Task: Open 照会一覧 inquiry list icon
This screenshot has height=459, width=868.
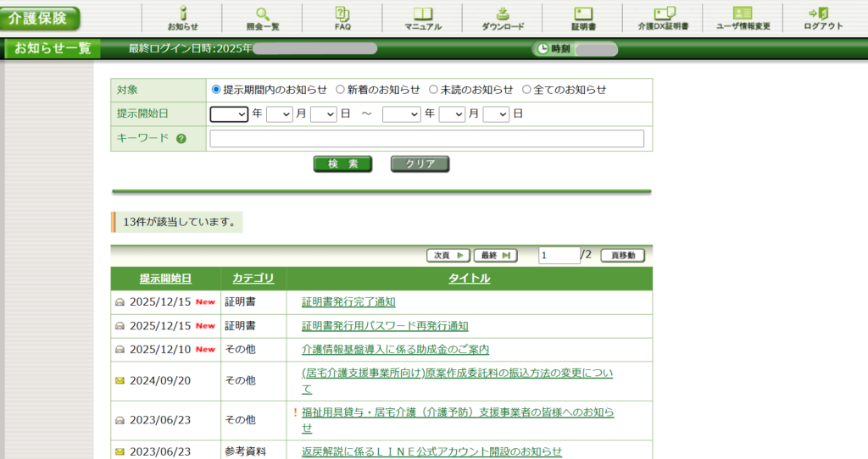Action: tap(263, 18)
